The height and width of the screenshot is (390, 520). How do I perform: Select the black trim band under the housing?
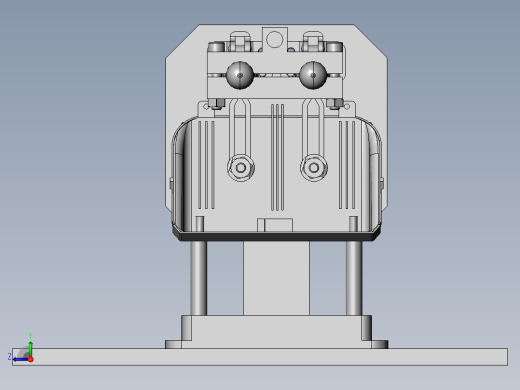[x=276, y=236]
